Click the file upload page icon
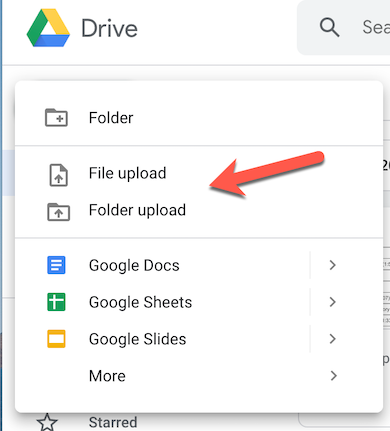The width and height of the screenshot is (390, 431). pos(59,175)
